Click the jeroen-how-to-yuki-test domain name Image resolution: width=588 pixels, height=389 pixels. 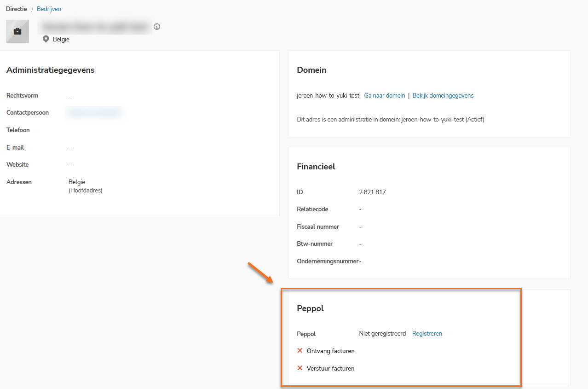click(328, 96)
